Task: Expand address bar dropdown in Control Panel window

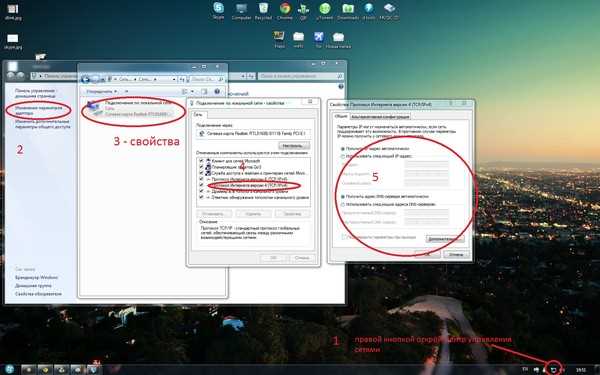Action: click(x=244, y=76)
